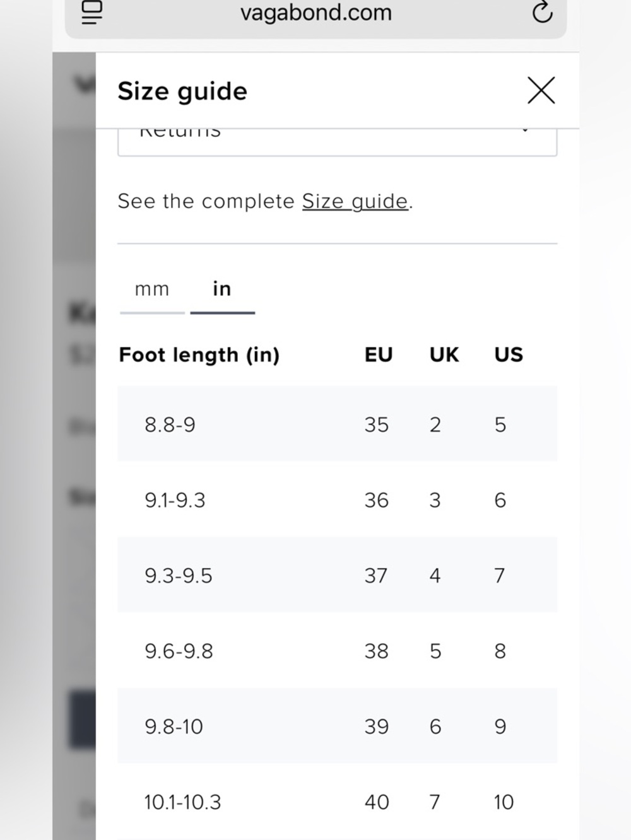This screenshot has width=631, height=840.
Task: Tap the US size 10 cell
Action: (x=504, y=802)
